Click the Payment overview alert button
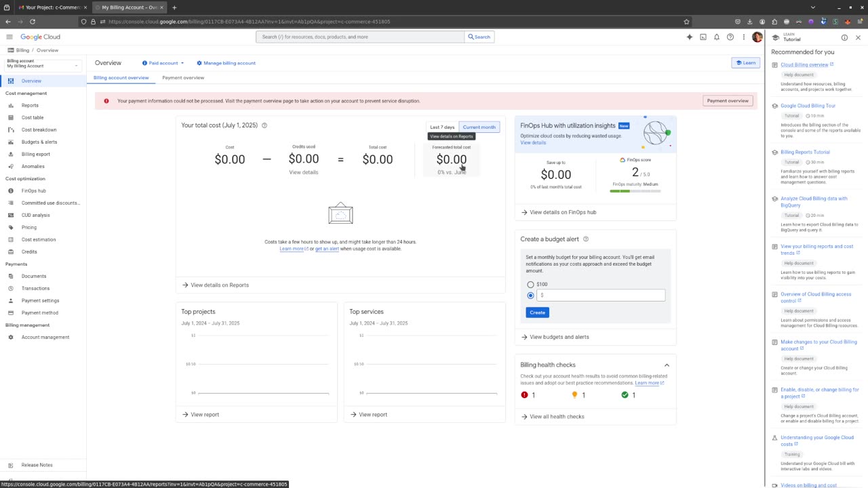Screen dimensions: 868x488 tap(728, 101)
